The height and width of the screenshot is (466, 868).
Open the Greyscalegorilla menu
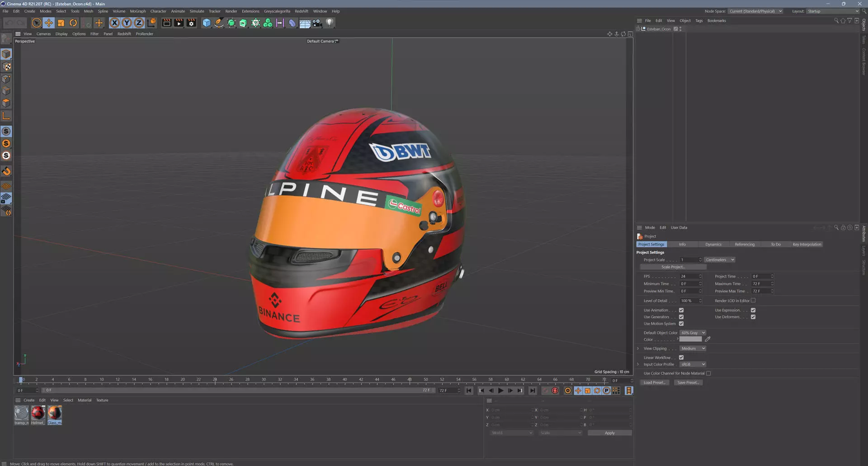click(x=277, y=11)
